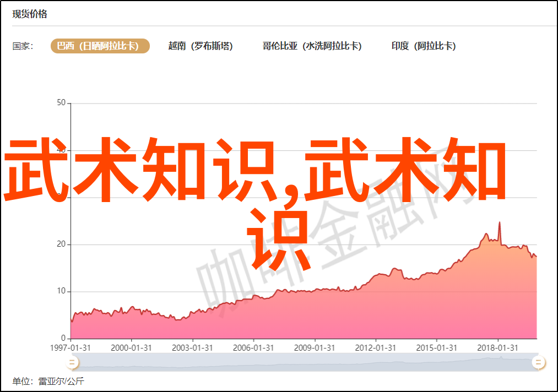
Task: Choose 哥伦比亚 (水洗阿拉比卡) country option
Action: pyautogui.click(x=312, y=46)
